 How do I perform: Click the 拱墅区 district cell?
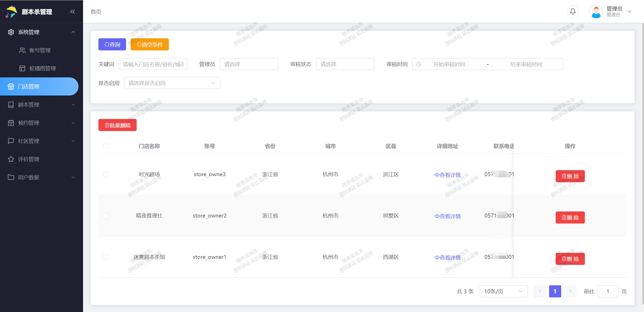point(391,216)
